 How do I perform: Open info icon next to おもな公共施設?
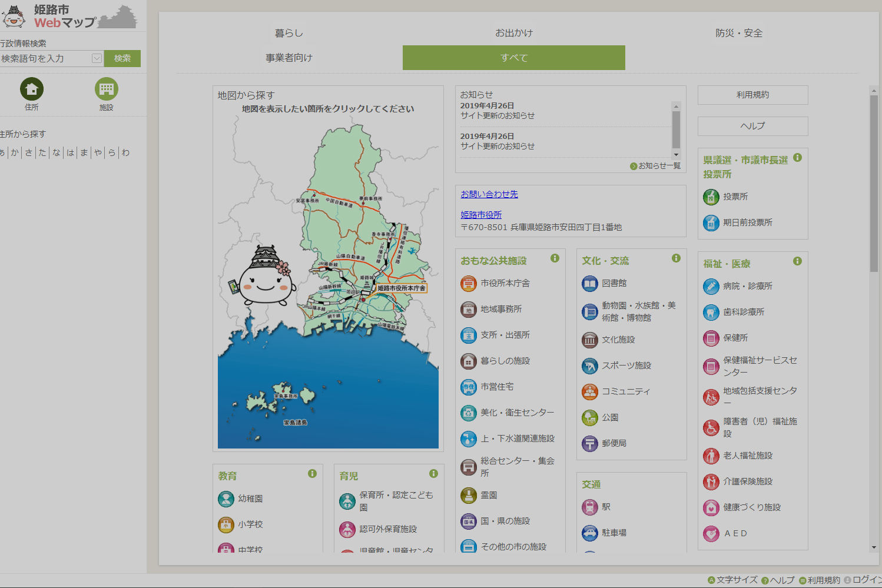(555, 258)
